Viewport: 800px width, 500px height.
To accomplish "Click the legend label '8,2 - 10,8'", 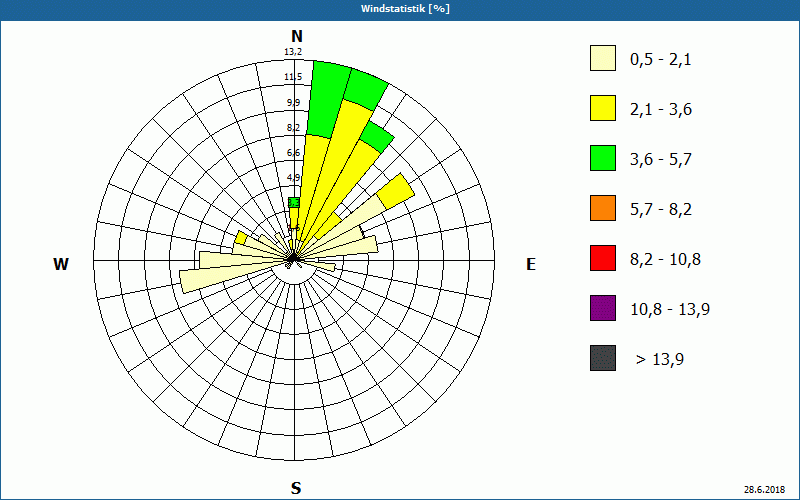I will click(x=665, y=260).
